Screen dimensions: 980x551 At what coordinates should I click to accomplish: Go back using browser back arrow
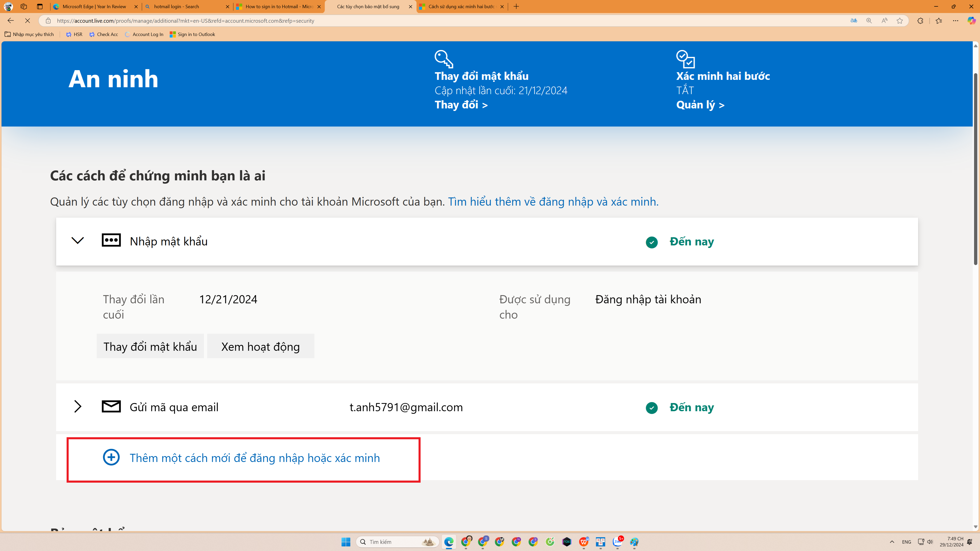(x=11, y=21)
